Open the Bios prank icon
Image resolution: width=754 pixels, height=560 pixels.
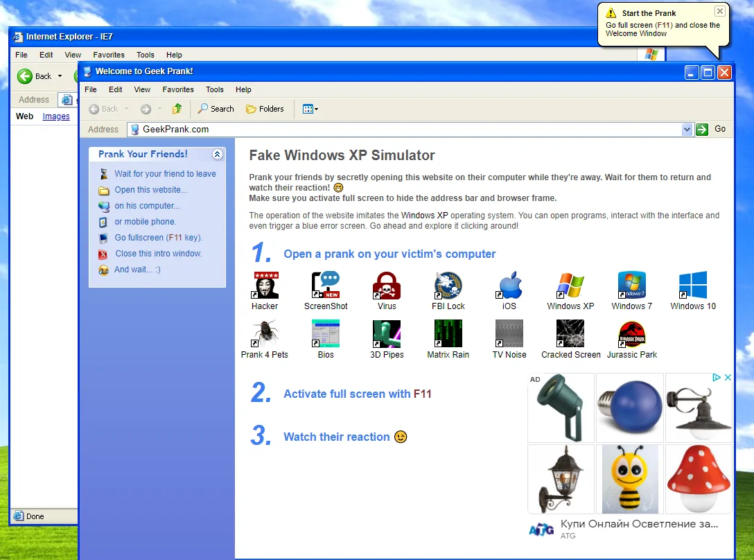pos(326,339)
